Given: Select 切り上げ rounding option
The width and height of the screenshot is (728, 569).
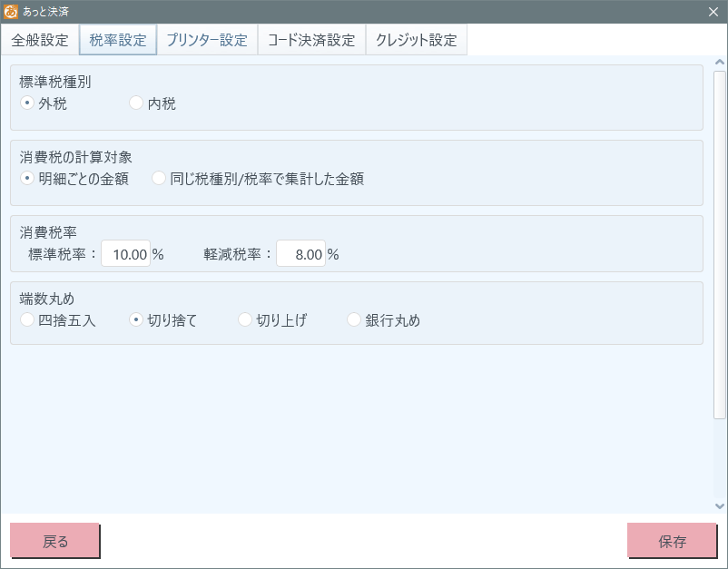Looking at the screenshot, I should tap(245, 319).
